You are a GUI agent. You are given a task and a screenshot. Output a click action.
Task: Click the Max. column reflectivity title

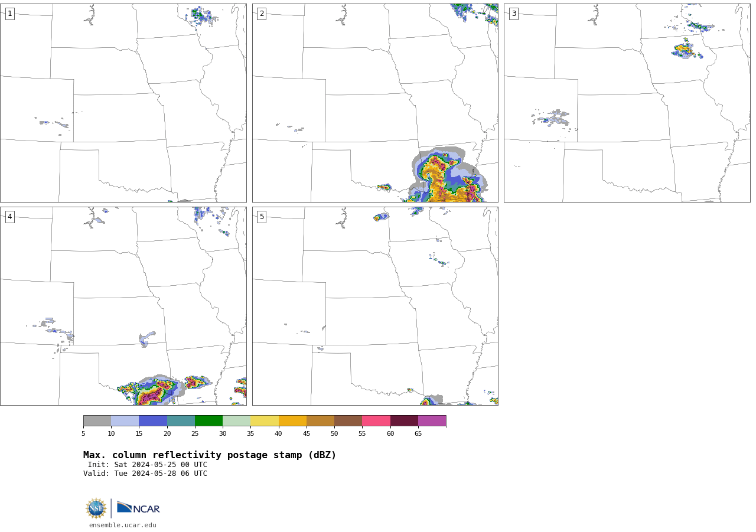tap(210, 455)
